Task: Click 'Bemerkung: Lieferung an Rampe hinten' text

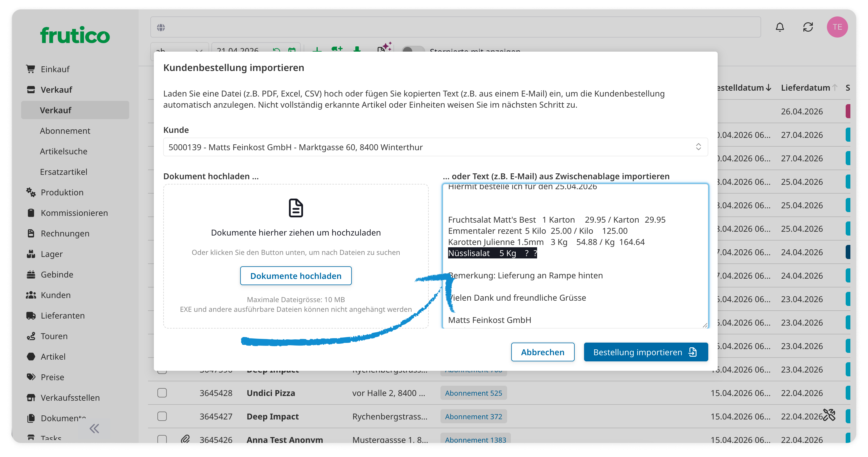Action: pos(526,275)
